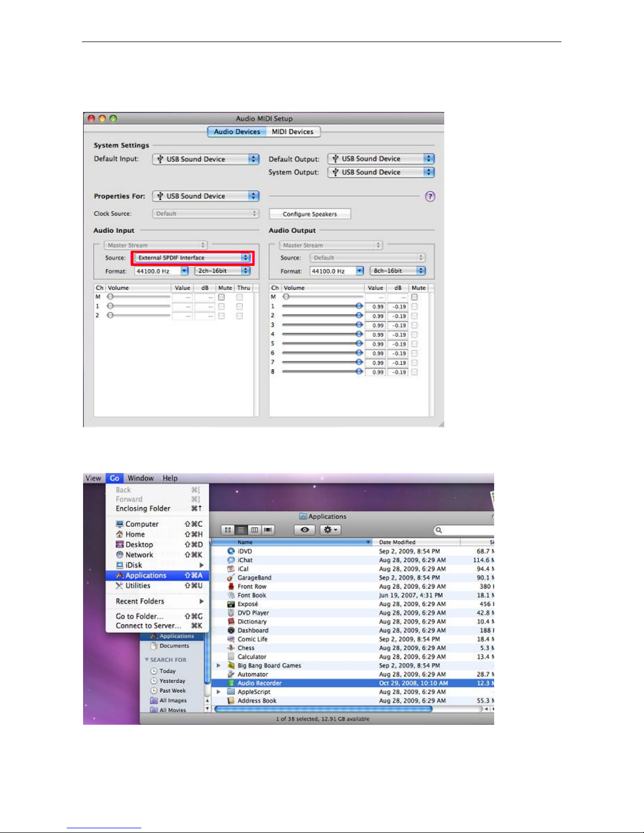Switch Finder to Cover Flow view
Screen dimensions: 644x833
tap(268, 530)
